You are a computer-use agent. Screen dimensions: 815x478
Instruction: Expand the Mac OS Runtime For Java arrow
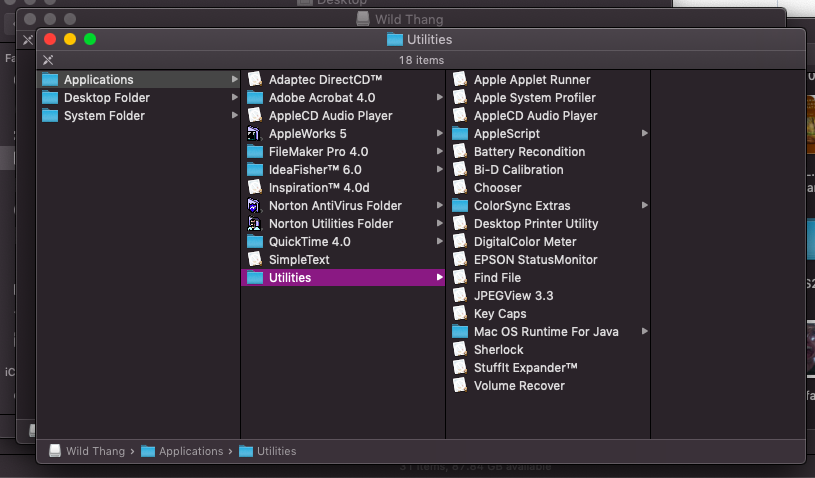pyautogui.click(x=645, y=331)
